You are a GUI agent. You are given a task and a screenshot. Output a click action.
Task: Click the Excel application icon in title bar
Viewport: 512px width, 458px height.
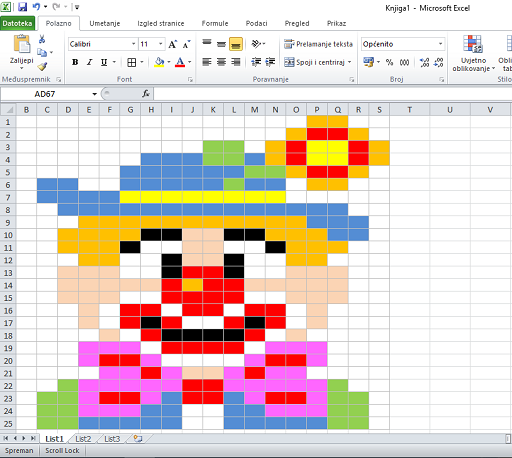[6, 7]
